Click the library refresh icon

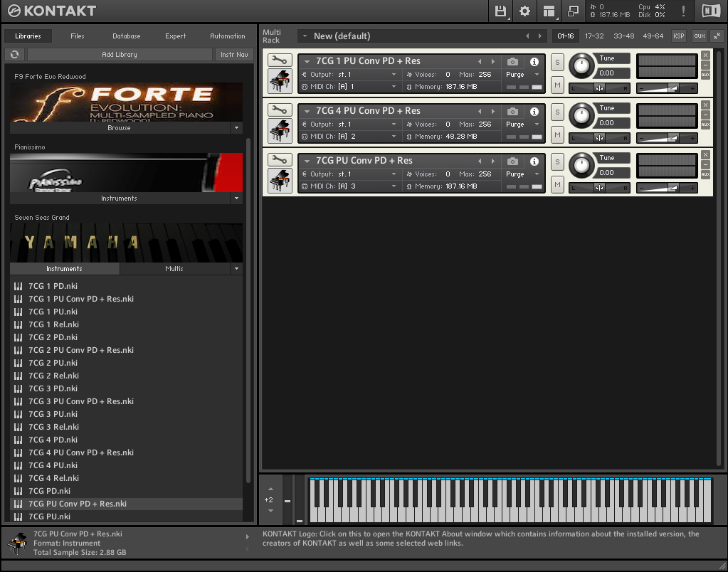[x=15, y=54]
